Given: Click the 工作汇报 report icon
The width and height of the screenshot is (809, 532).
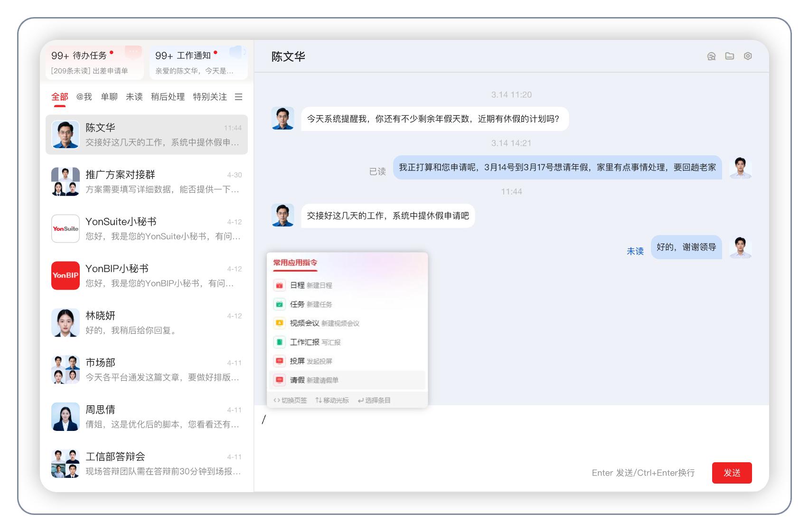Looking at the screenshot, I should [280, 342].
